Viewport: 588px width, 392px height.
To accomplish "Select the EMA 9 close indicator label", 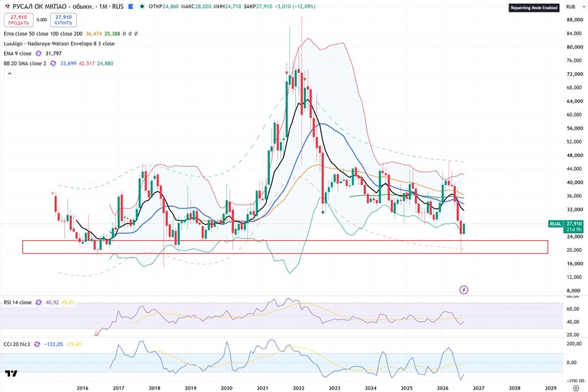I will [18, 54].
